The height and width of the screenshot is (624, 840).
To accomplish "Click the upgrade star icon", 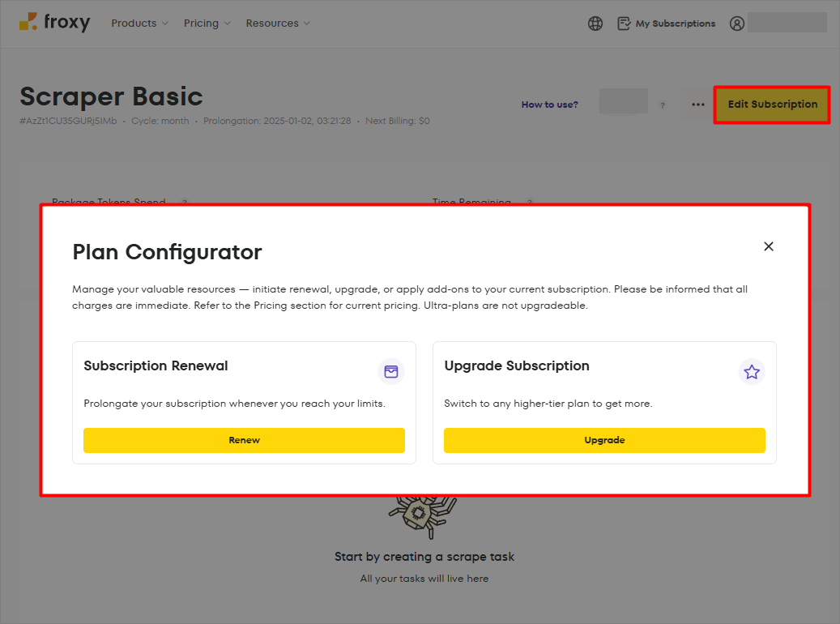I will [x=752, y=371].
